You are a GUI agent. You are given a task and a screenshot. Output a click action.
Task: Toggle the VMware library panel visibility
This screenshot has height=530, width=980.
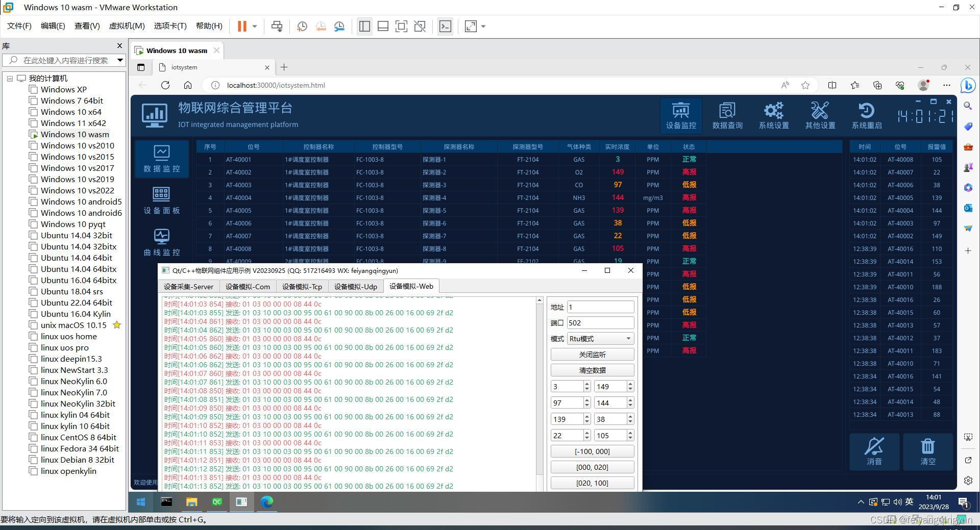[x=364, y=26]
